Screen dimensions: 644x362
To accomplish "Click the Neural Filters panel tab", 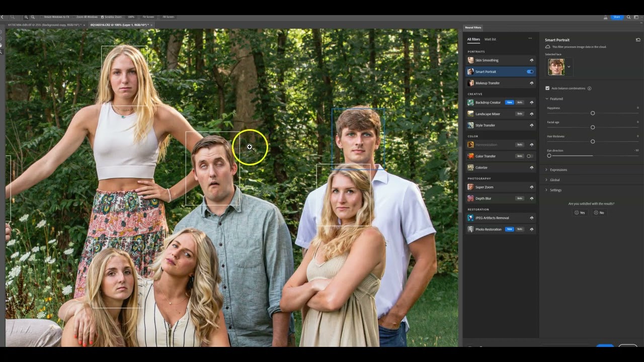I will pyautogui.click(x=473, y=28).
